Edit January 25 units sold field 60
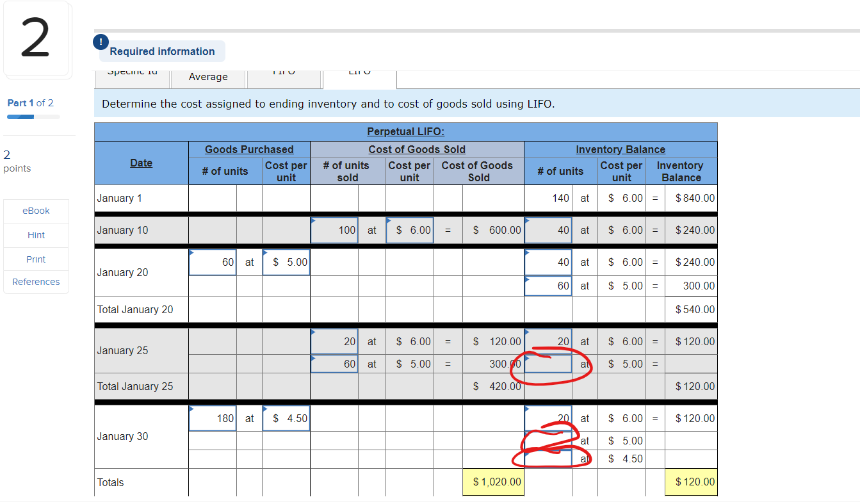This screenshot has height=504, width=860. 334,364
